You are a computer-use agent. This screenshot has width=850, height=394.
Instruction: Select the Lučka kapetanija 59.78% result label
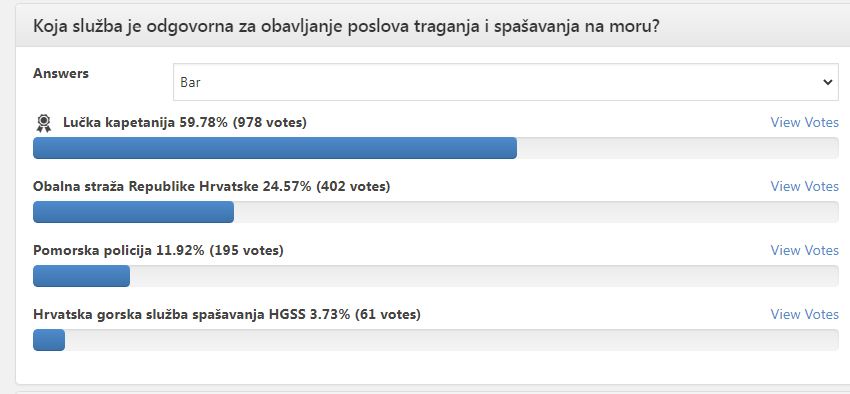click(x=185, y=122)
